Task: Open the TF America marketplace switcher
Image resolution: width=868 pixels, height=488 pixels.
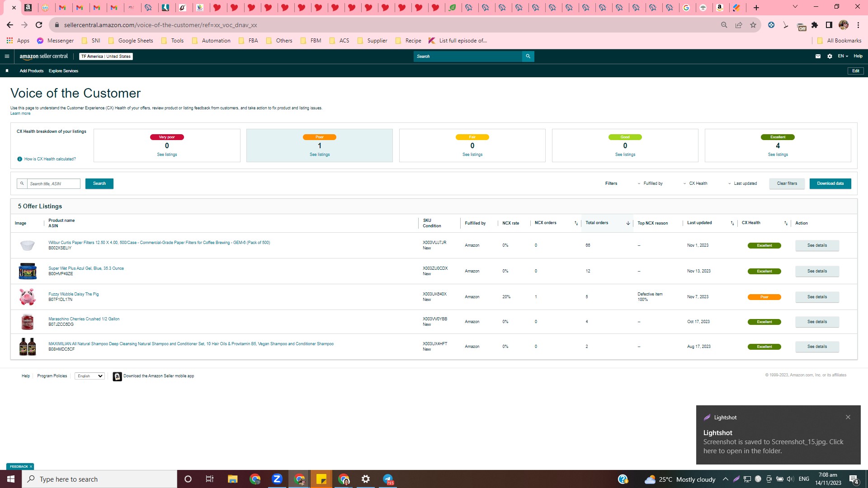Action: (106, 56)
